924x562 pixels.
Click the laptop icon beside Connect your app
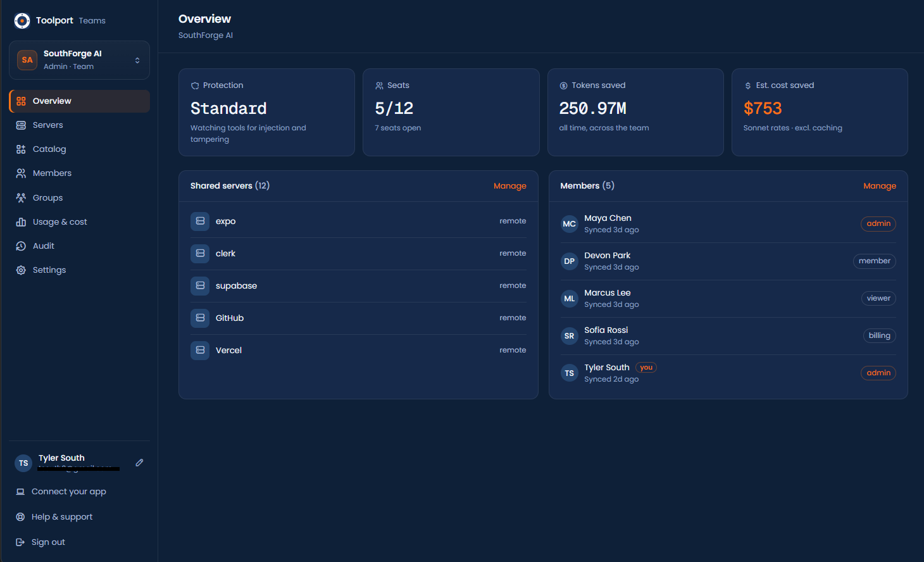tap(20, 492)
